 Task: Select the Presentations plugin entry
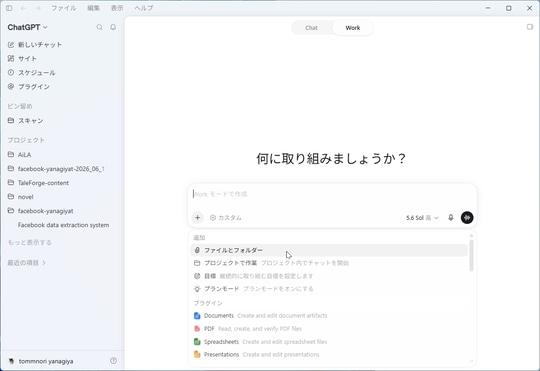329,354
